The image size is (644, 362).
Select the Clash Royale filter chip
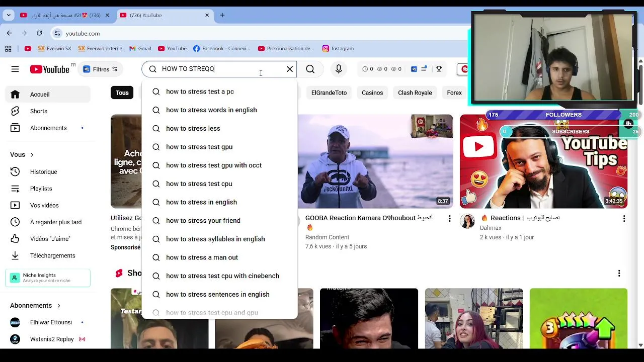415,93
